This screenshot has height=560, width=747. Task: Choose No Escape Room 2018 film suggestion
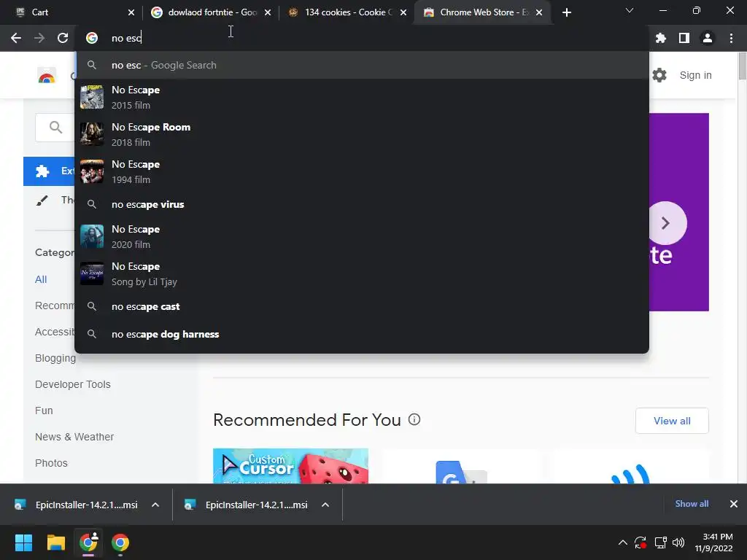coord(362,134)
